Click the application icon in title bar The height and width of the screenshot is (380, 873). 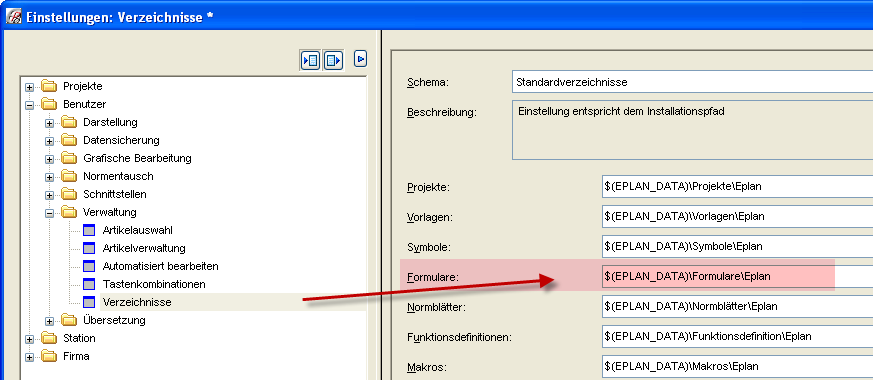tap(13, 17)
